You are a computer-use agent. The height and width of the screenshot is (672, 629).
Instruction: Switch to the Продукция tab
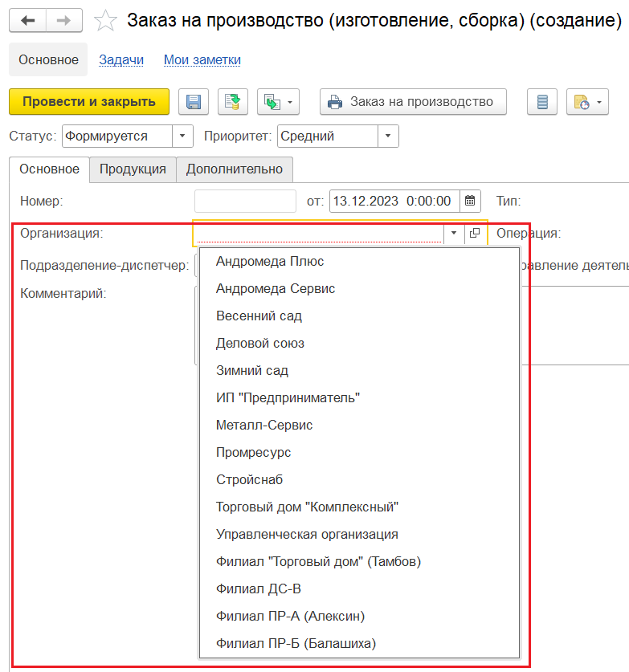coord(133,169)
